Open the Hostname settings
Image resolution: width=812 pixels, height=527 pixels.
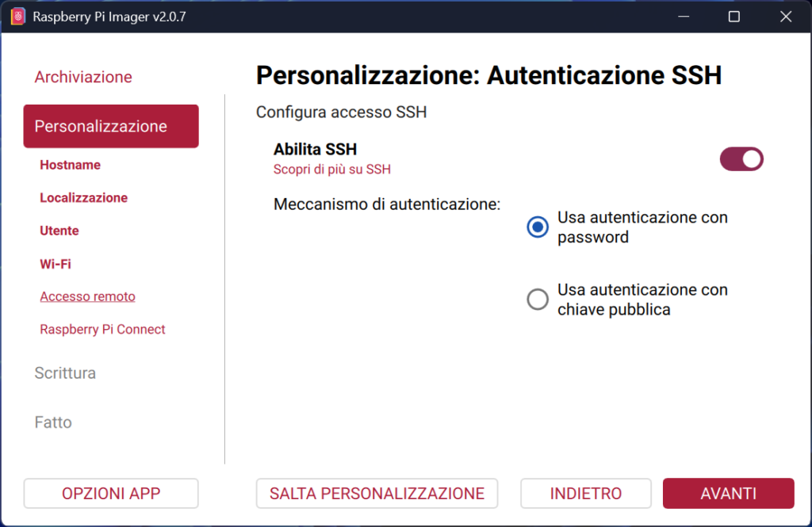(x=70, y=165)
